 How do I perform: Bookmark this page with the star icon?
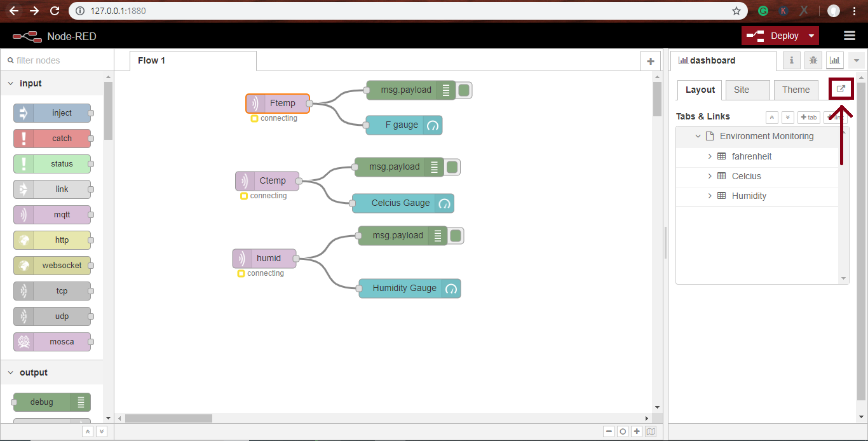click(736, 11)
